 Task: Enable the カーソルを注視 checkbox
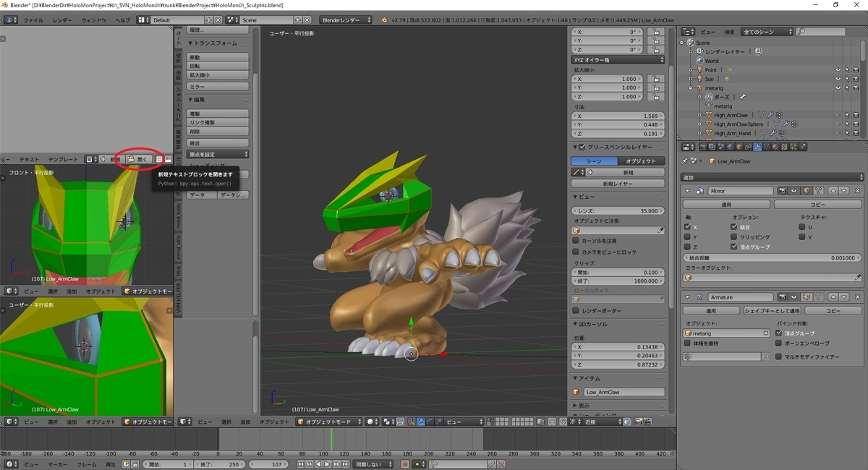(x=576, y=240)
